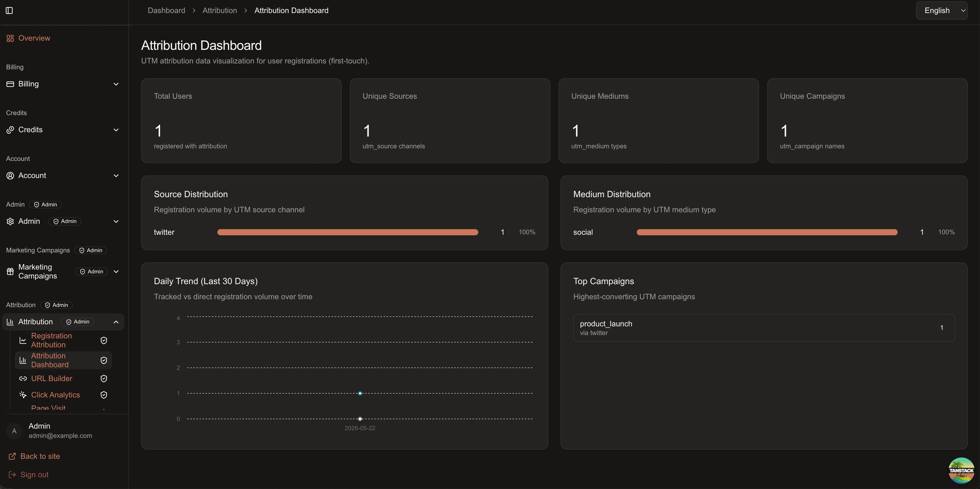The image size is (980, 489).
Task: Expand the Marketing Campaigns chevron
Action: [x=116, y=272]
